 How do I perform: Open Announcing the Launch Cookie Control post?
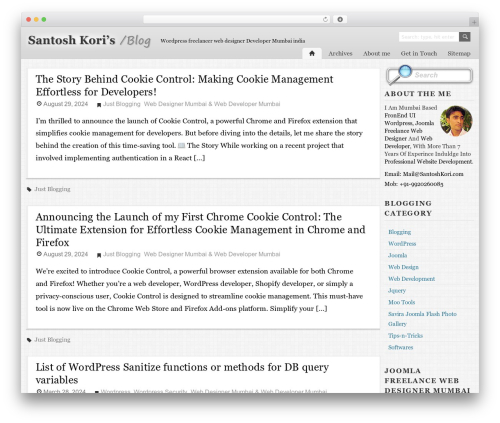pos(200,229)
